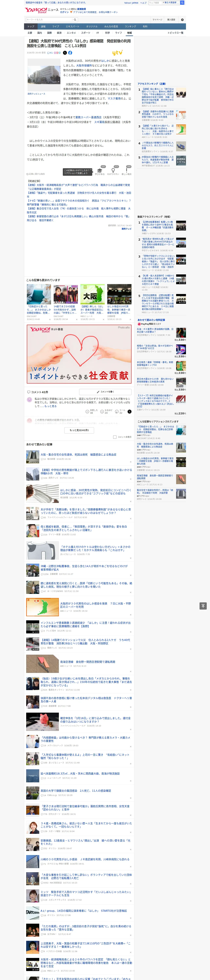
Task: Open the article building photo
Action: 44,75
